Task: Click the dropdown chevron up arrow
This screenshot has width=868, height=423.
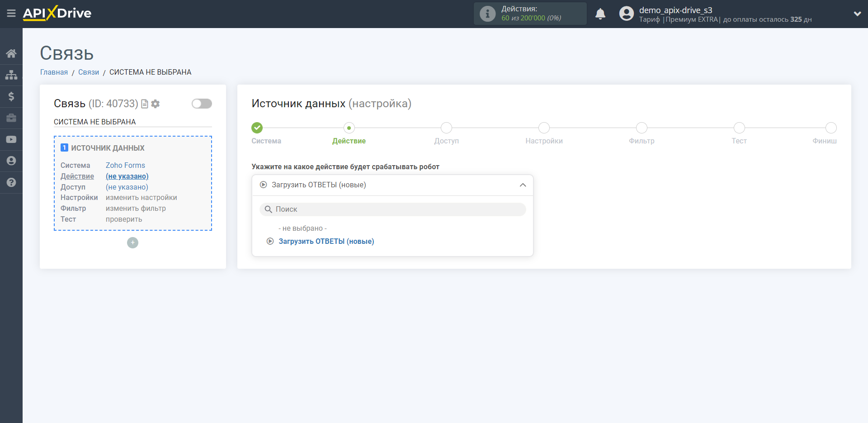Action: (x=523, y=185)
